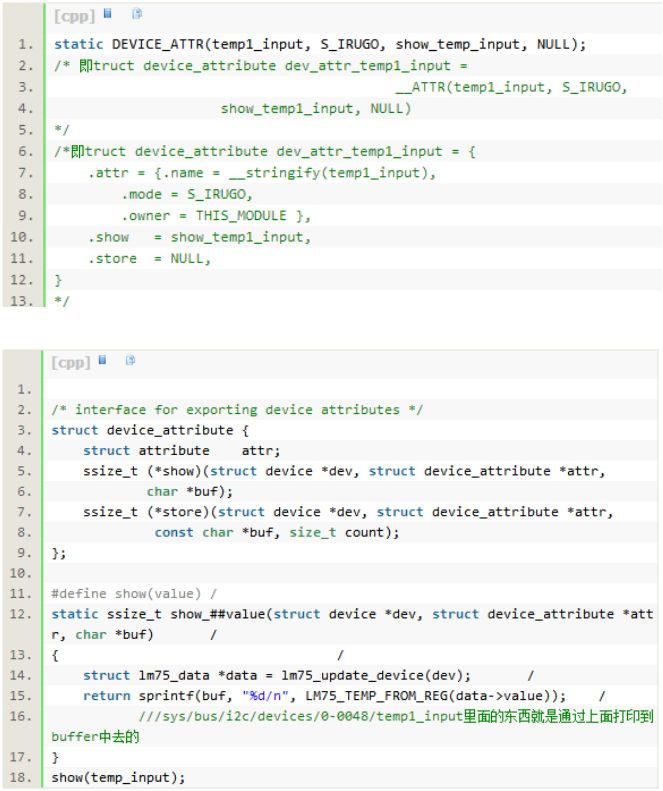
Task: Click view-plain icon in first cpp block
Action: (x=107, y=14)
